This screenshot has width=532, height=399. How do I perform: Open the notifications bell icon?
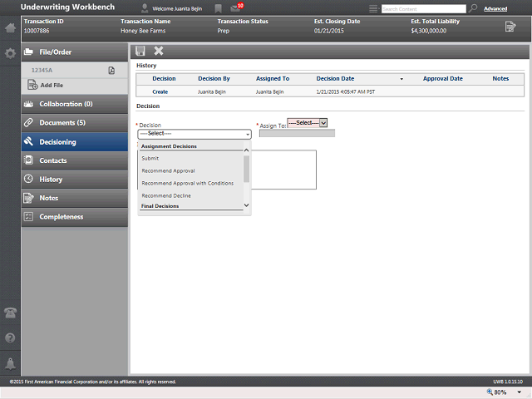[x=10, y=363]
